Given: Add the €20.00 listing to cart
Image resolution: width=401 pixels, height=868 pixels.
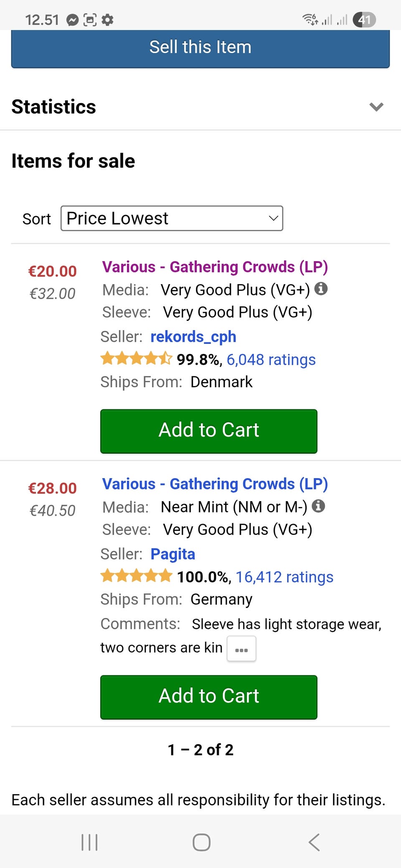Looking at the screenshot, I should tap(209, 431).
